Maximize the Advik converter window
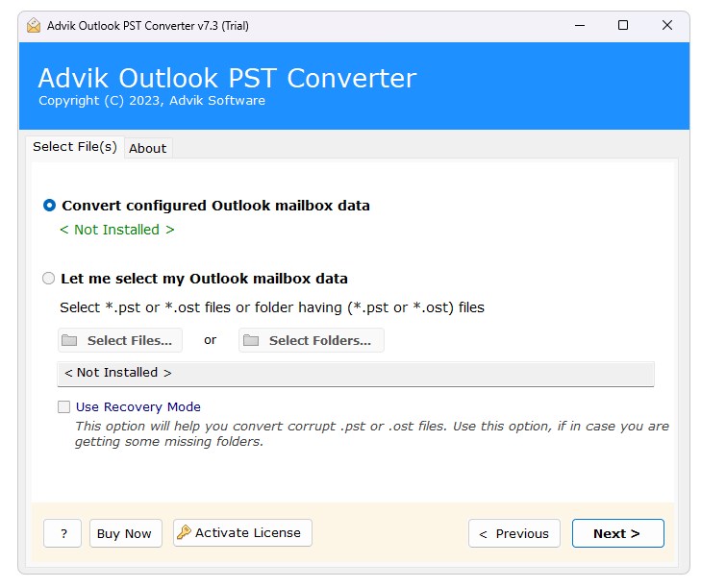Viewport: 701px width, 588px height. (x=623, y=26)
